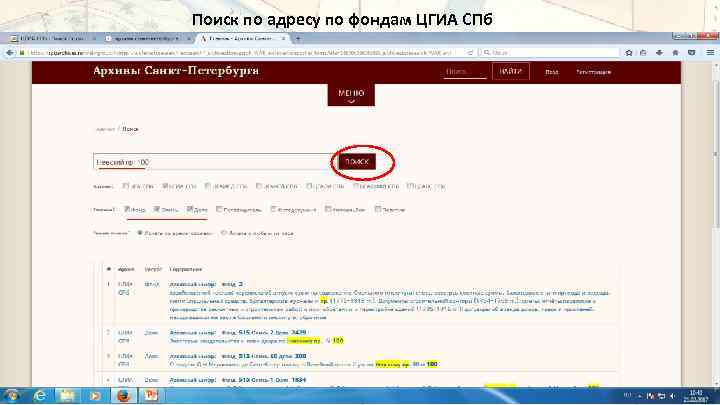Image resolution: width=720 pixels, height=405 pixels.
Task: Click the red ПОИСК search button
Action: [x=357, y=162]
